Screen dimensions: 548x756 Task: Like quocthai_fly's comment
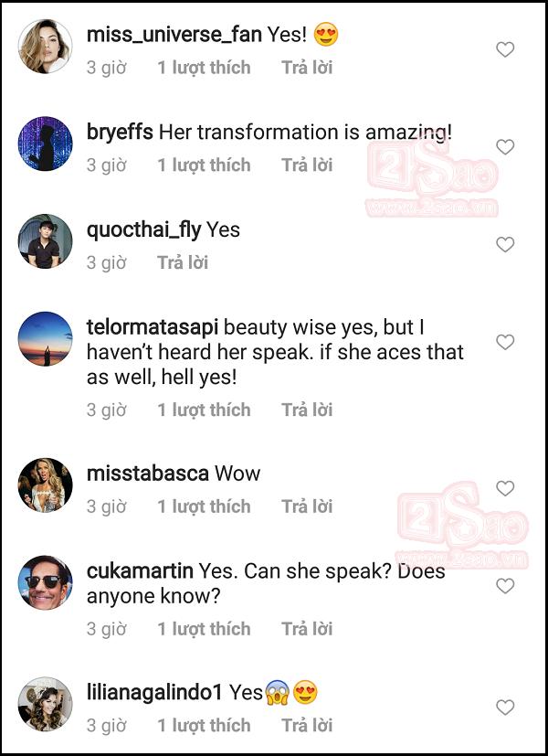pyautogui.click(x=505, y=245)
